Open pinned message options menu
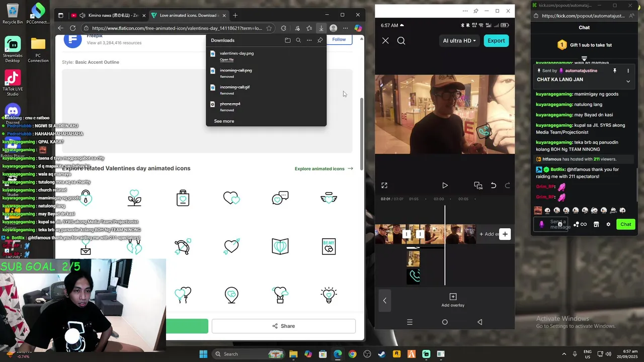The height and width of the screenshot is (362, 644). [628, 71]
